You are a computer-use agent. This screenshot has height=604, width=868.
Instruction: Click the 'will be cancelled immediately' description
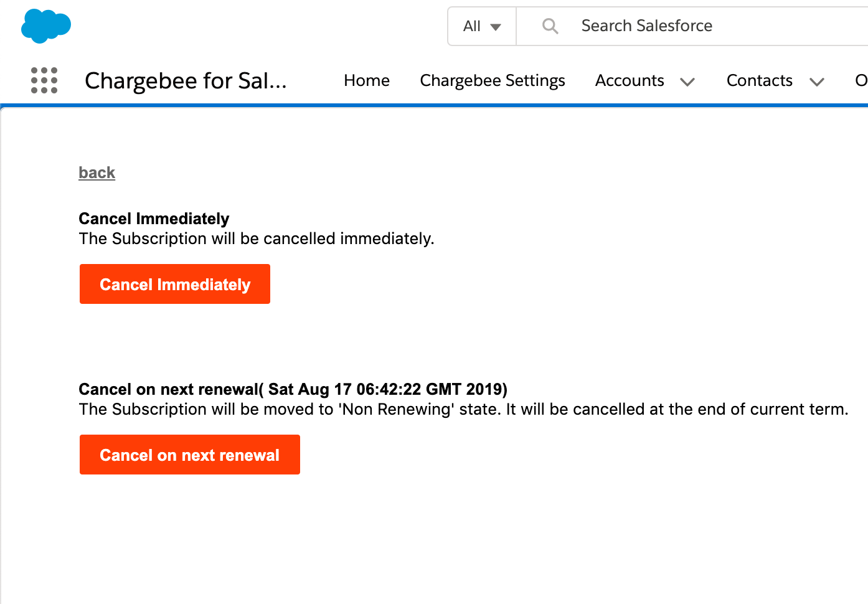pyautogui.click(x=257, y=238)
